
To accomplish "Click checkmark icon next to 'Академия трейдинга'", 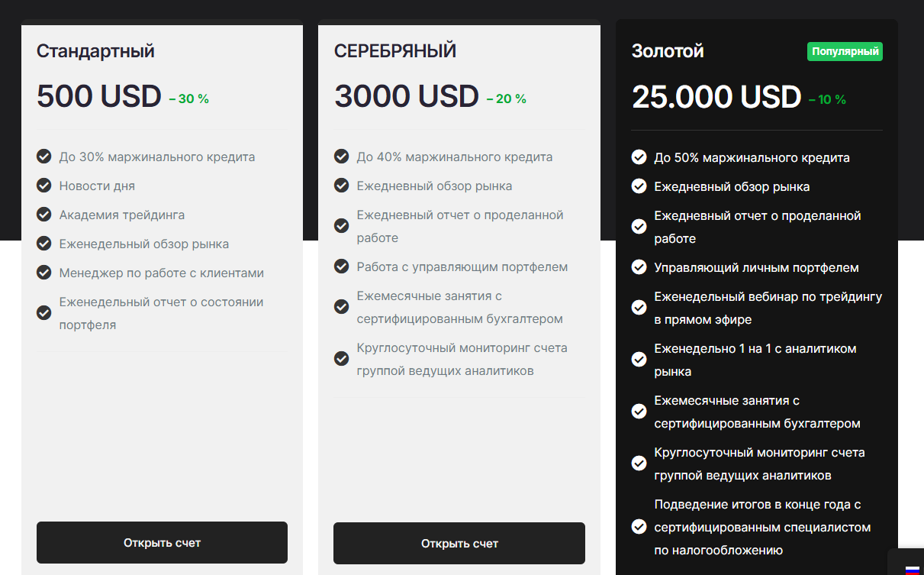I will pyautogui.click(x=44, y=215).
